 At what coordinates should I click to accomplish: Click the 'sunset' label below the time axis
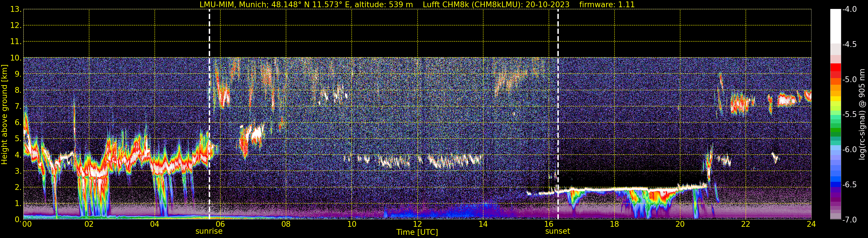[x=558, y=231]
